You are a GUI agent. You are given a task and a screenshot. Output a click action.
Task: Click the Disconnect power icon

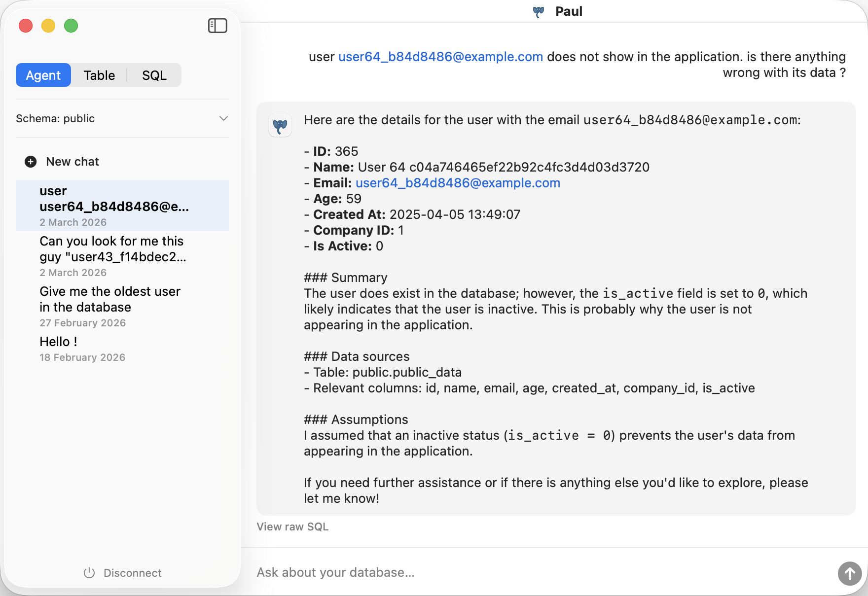(89, 573)
